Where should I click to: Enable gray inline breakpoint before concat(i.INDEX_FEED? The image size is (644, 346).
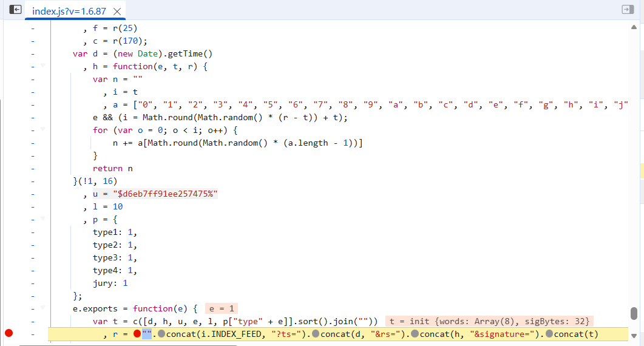coord(161,334)
